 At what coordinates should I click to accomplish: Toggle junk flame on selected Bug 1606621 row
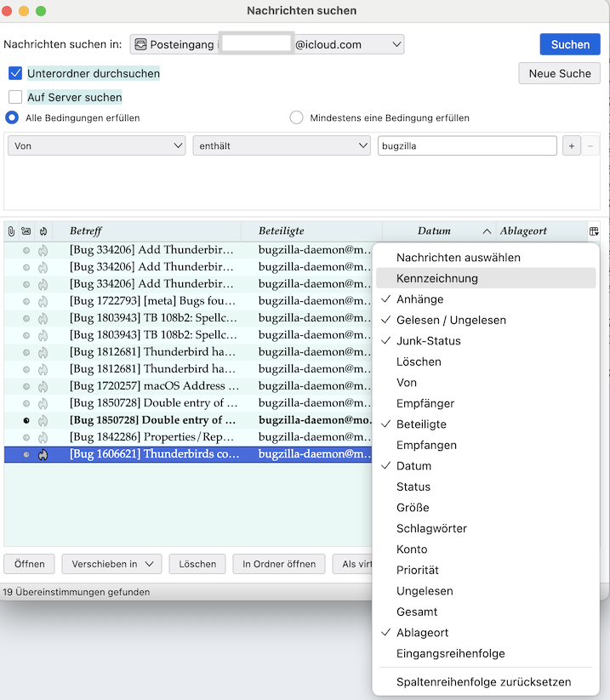coord(43,455)
